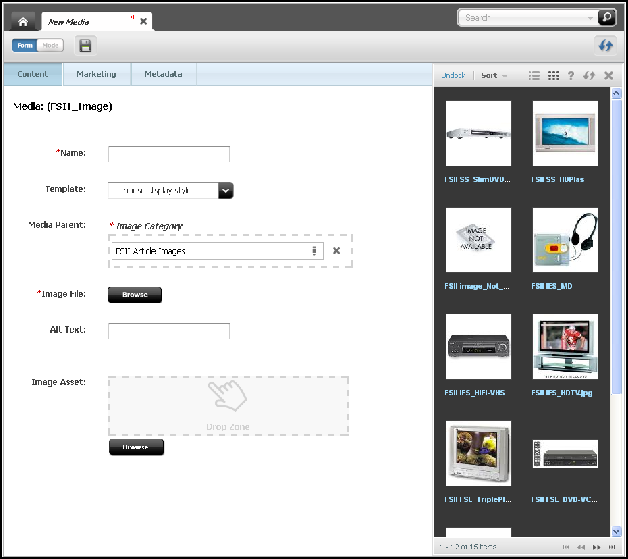Viewport: 628px width, 559px height.
Task: Select the HiFi-VHS thumbnail
Action: pyautogui.click(x=478, y=346)
